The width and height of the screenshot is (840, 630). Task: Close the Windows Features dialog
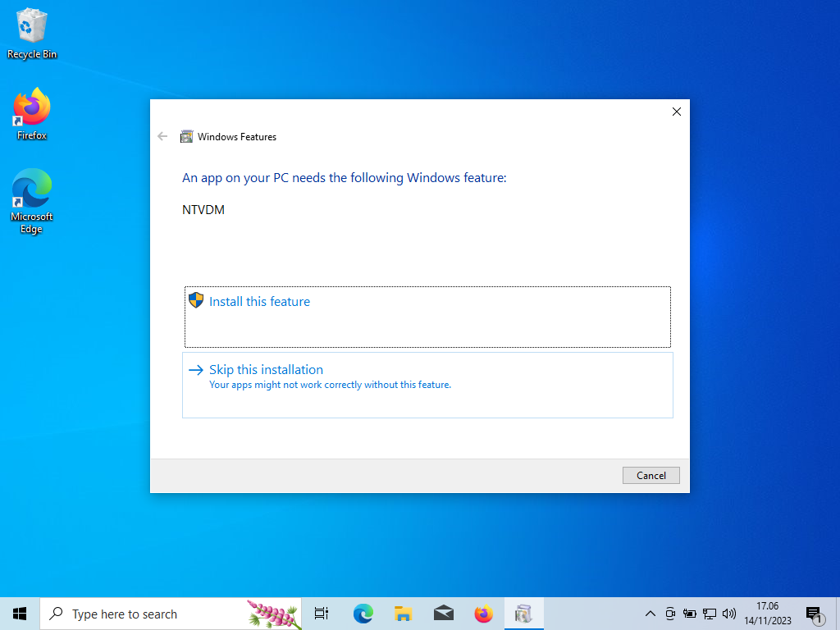click(x=676, y=112)
